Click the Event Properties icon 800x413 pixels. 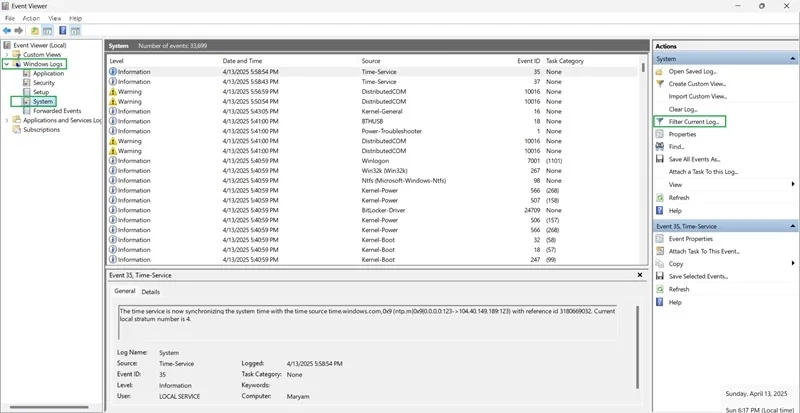pyautogui.click(x=659, y=238)
